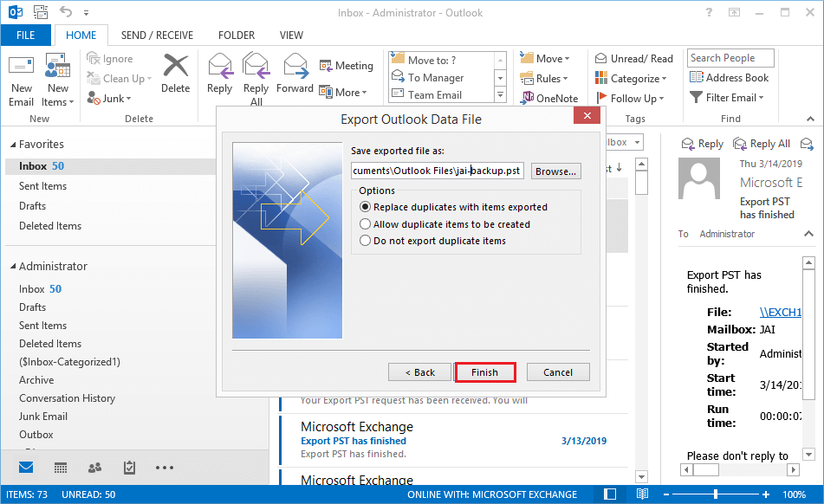Screen dimensions: 824x504
Task: Click the Browse button
Action: pos(555,171)
